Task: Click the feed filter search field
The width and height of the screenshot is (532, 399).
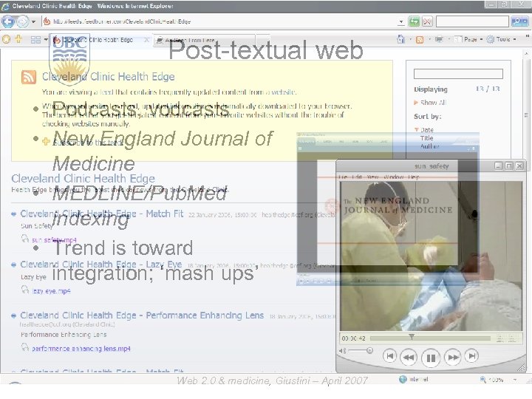Action: point(458,74)
